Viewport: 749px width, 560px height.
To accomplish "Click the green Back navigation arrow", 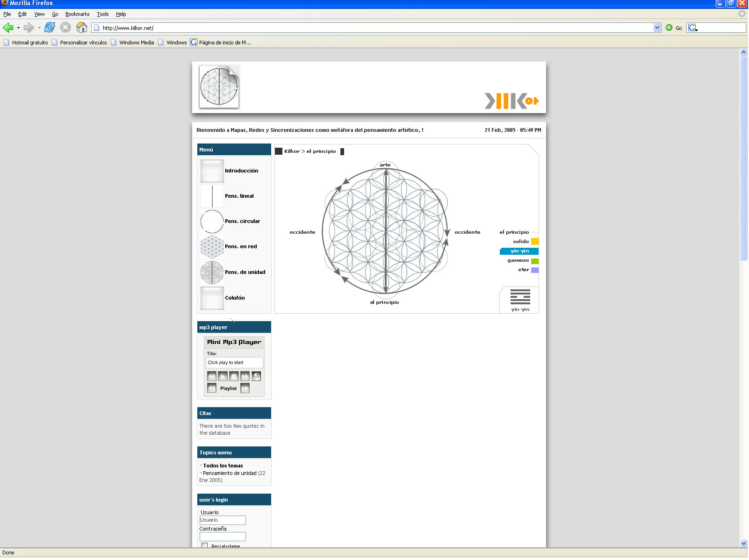I will click(x=8, y=28).
